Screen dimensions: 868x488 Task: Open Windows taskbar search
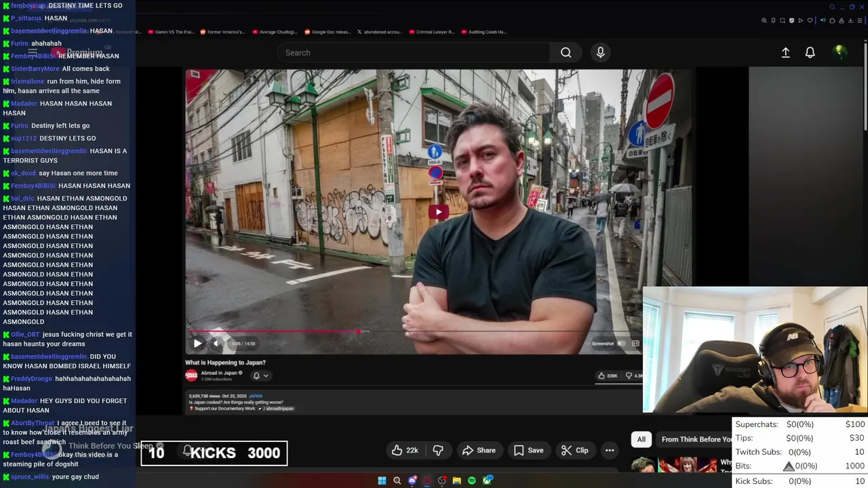coord(397,481)
